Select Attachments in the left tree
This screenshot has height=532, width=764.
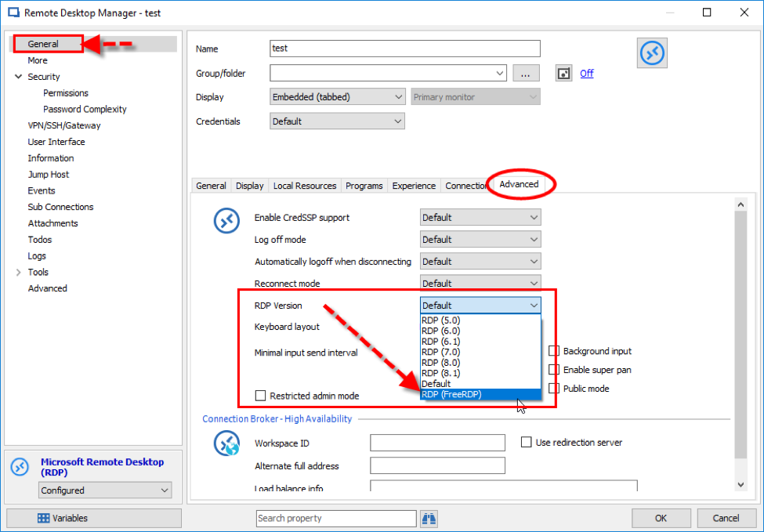click(53, 223)
